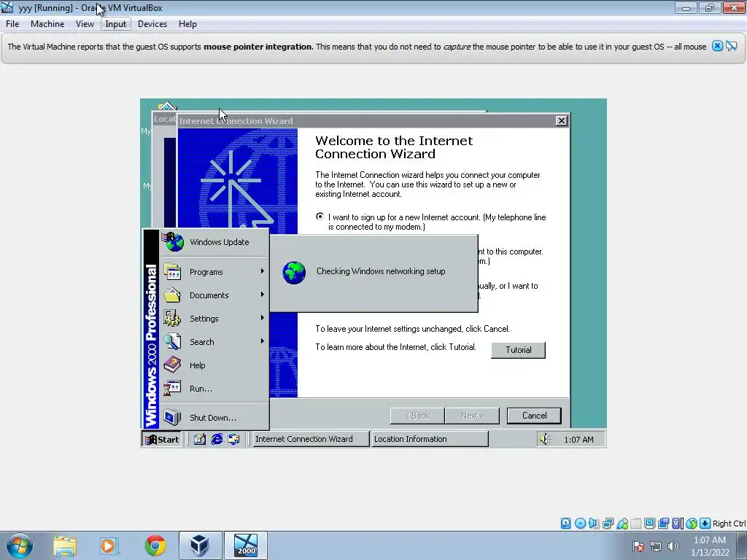
Task: Select sign up for a new Internet account option
Action: tap(320, 217)
